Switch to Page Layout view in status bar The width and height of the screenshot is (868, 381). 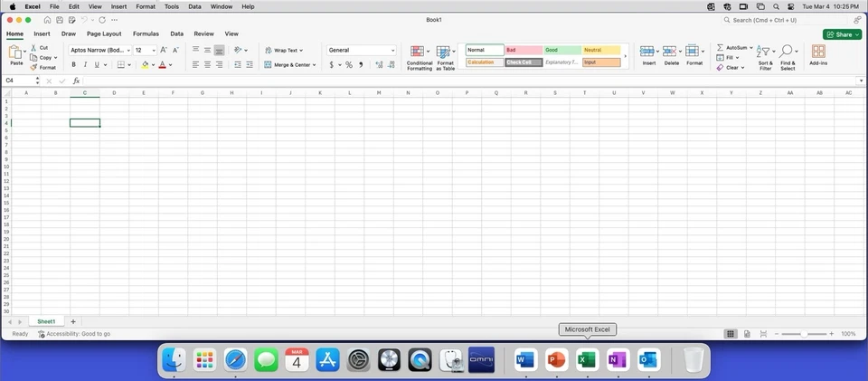coord(748,334)
